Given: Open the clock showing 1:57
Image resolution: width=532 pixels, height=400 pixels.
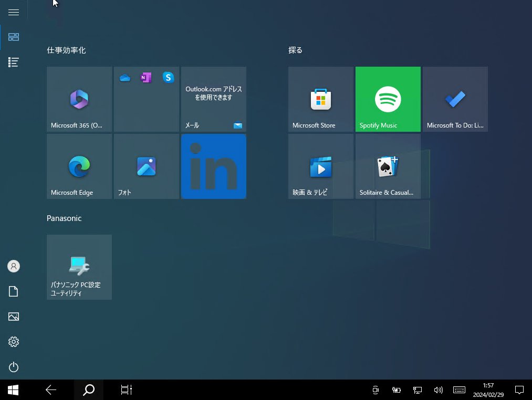Looking at the screenshot, I should (x=488, y=390).
